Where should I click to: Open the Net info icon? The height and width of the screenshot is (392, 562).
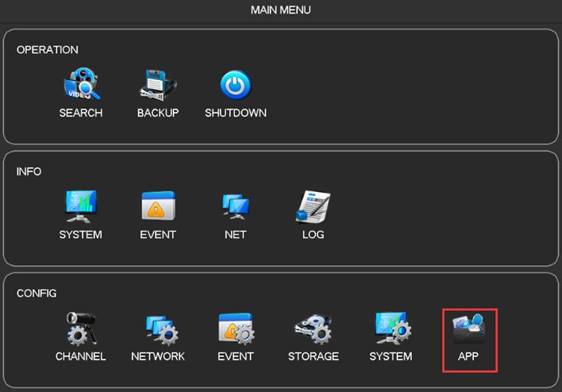pyautogui.click(x=235, y=207)
